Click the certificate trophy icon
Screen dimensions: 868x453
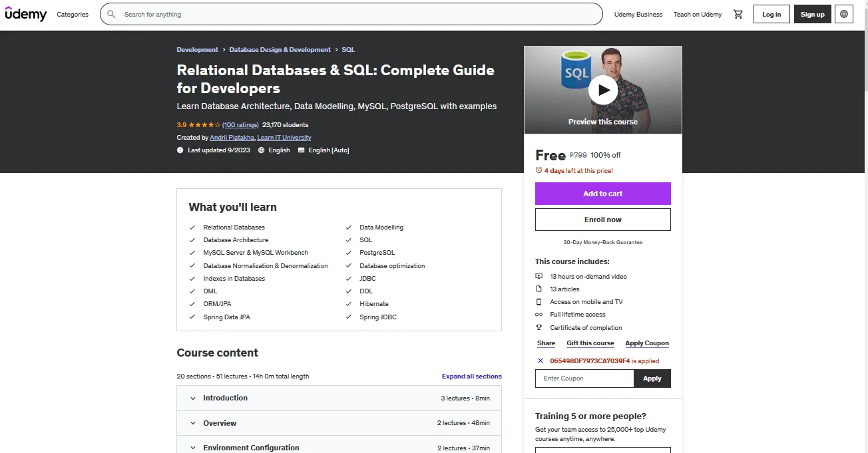[x=539, y=327]
